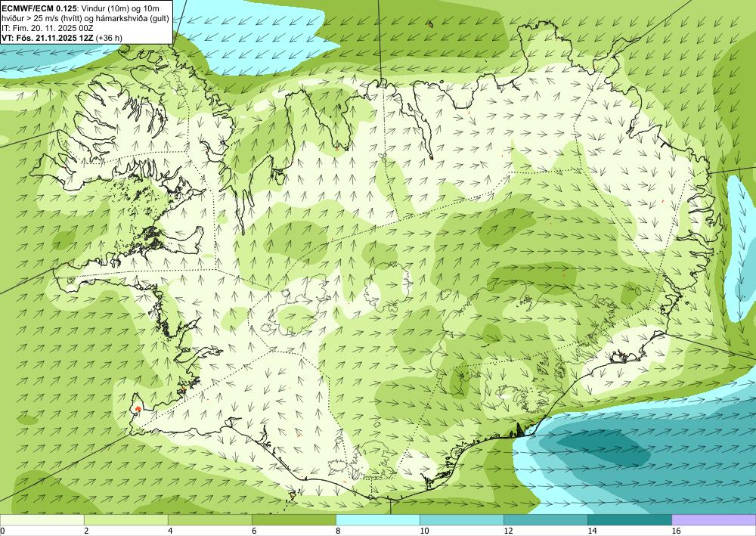Click the red gust marker on Reykjanes peninsula
The width and height of the screenshot is (756, 536).
pyautogui.click(x=138, y=409)
